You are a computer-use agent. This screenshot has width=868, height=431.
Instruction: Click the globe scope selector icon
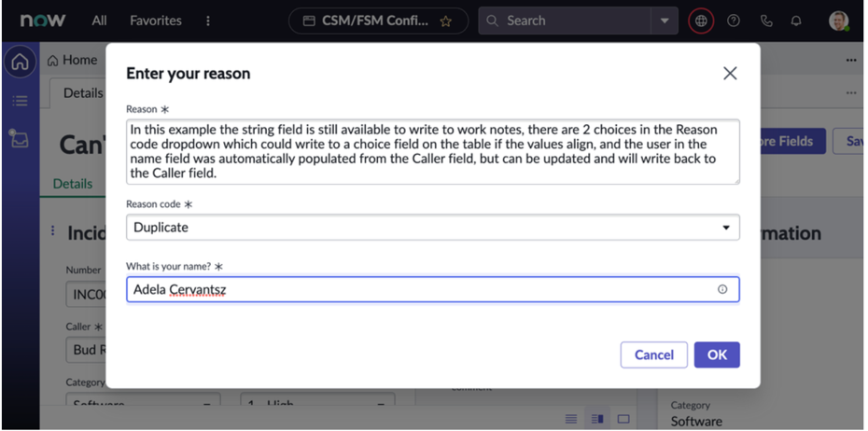pos(701,21)
